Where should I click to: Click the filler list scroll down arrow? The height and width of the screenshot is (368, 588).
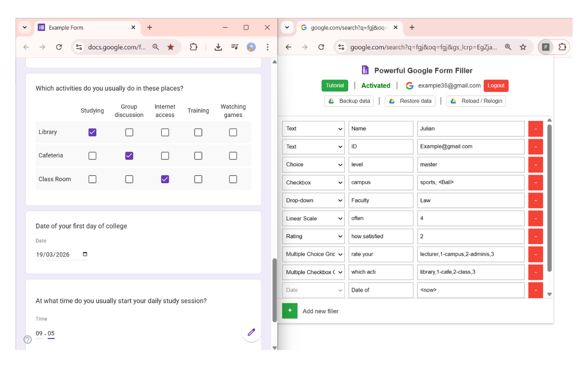coord(549,294)
